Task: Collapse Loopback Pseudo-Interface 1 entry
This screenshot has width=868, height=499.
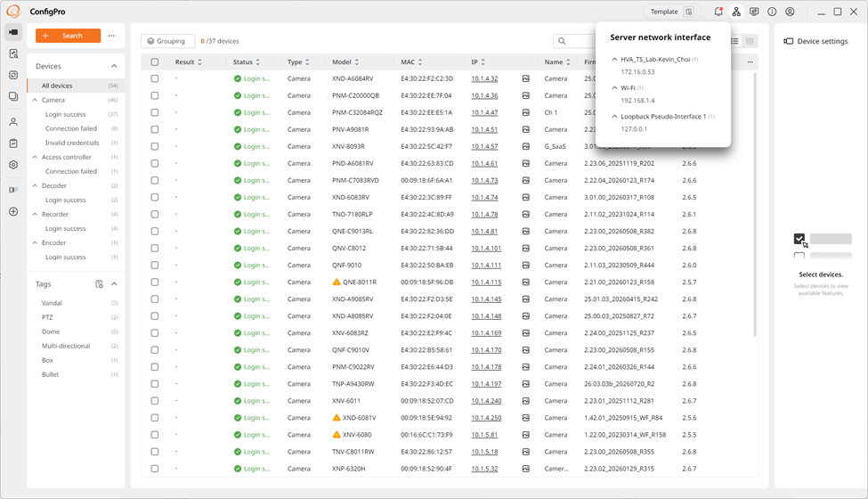Action: click(x=614, y=117)
